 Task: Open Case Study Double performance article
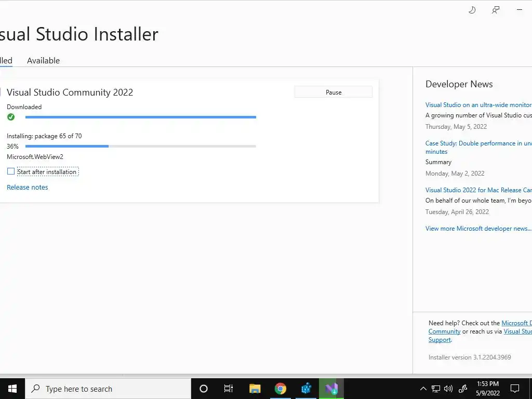tap(478, 147)
